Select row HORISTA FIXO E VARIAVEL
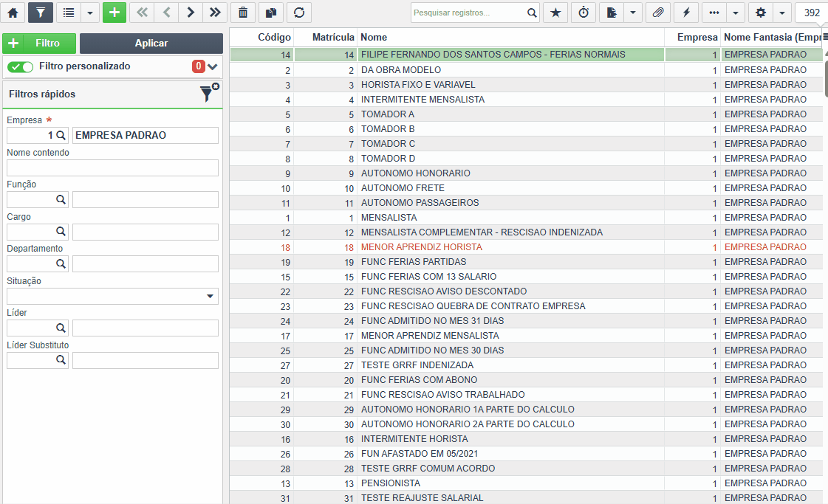This screenshot has height=504, width=828. coord(526,84)
